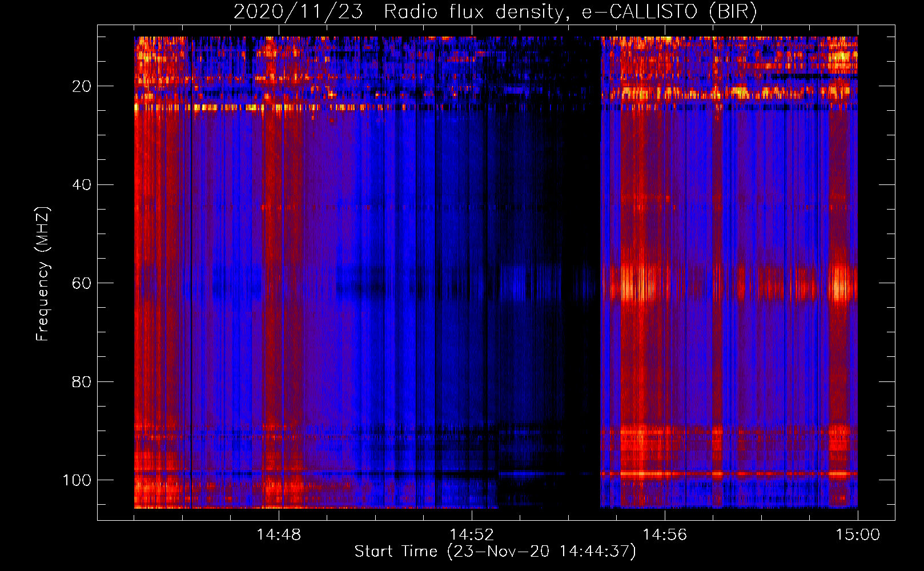This screenshot has width=924, height=571.
Task: Click the '80' frequency tick label
Action: point(82,381)
